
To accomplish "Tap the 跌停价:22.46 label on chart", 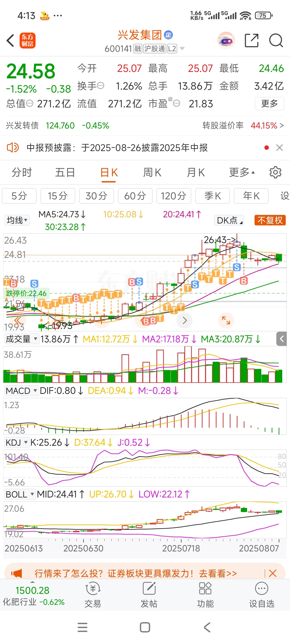I will point(26,293).
